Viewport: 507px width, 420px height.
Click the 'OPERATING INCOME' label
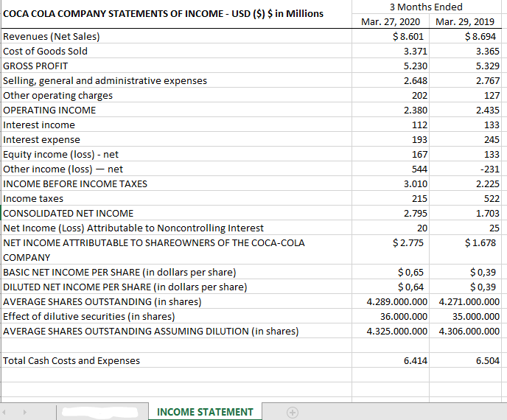(49, 111)
